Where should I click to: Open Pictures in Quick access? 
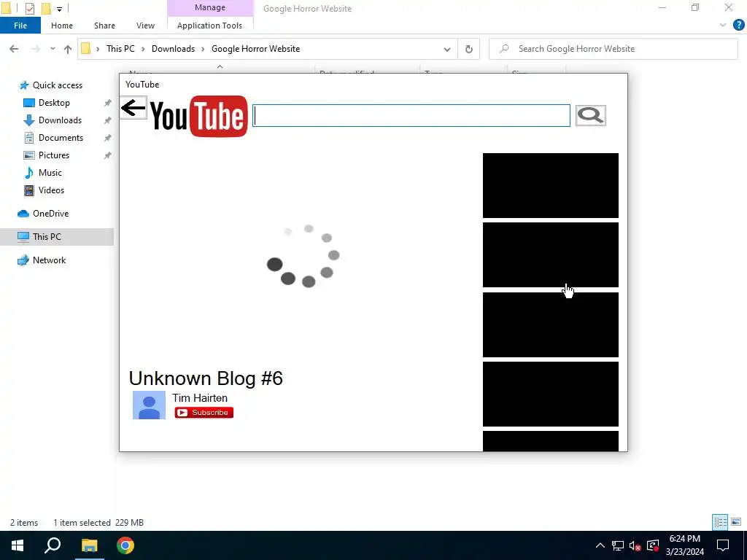(54, 155)
